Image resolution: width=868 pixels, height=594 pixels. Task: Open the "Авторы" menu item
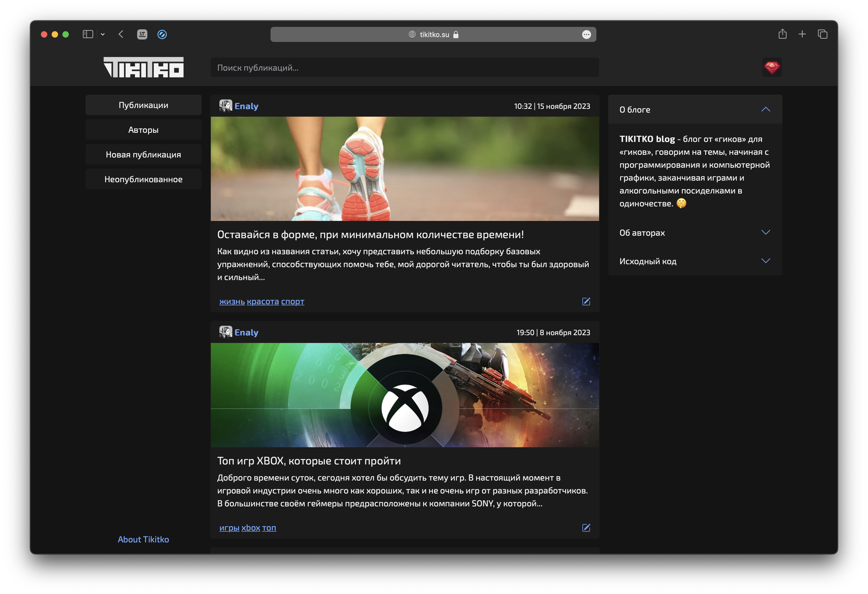tap(143, 130)
